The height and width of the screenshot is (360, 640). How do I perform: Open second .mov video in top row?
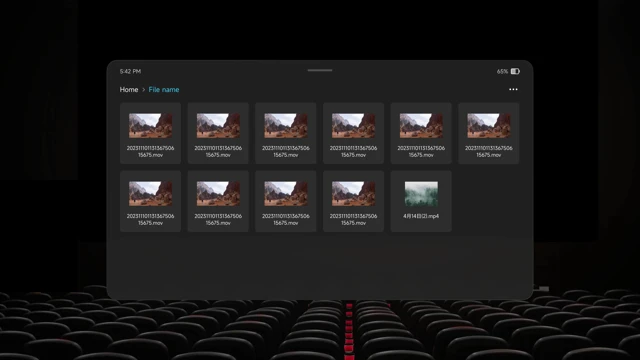click(218, 133)
